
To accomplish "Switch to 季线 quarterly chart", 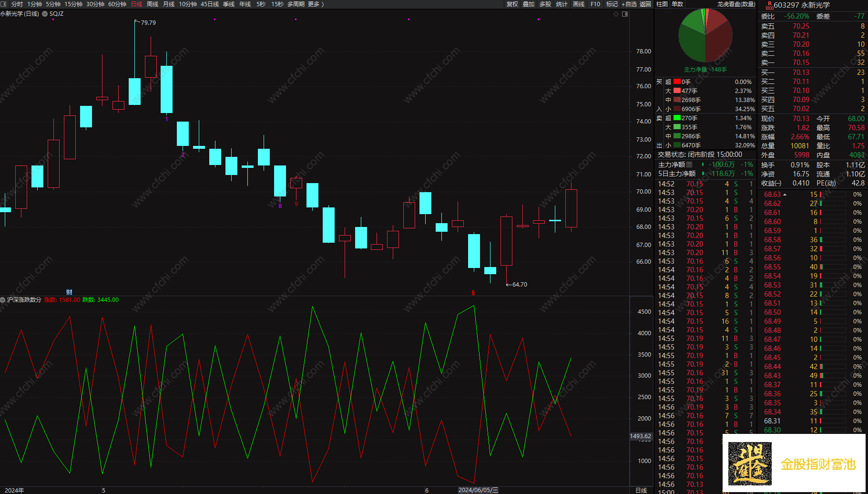I will 229,4.
